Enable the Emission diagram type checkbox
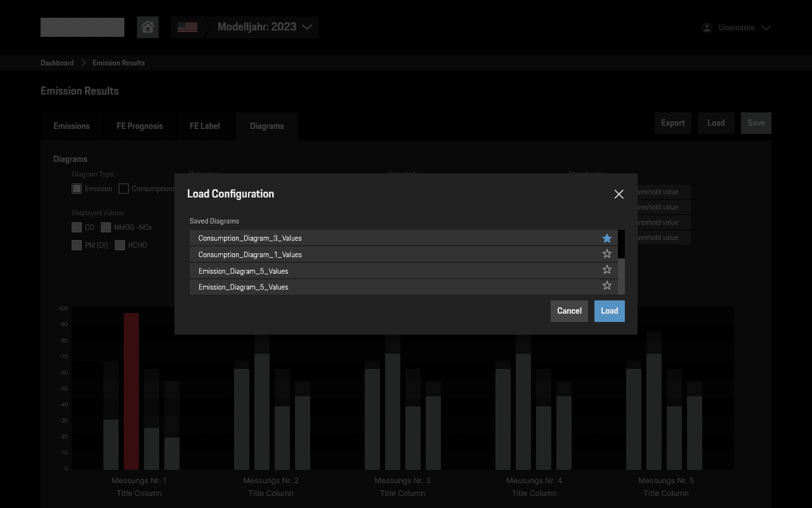Image resolution: width=812 pixels, height=508 pixels. point(76,188)
